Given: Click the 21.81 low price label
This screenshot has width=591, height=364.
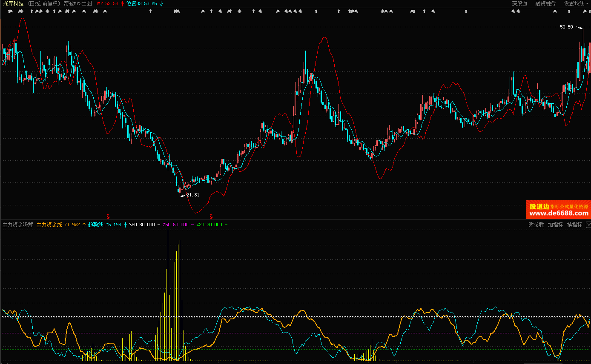Looking at the screenshot, I should pos(193,195).
